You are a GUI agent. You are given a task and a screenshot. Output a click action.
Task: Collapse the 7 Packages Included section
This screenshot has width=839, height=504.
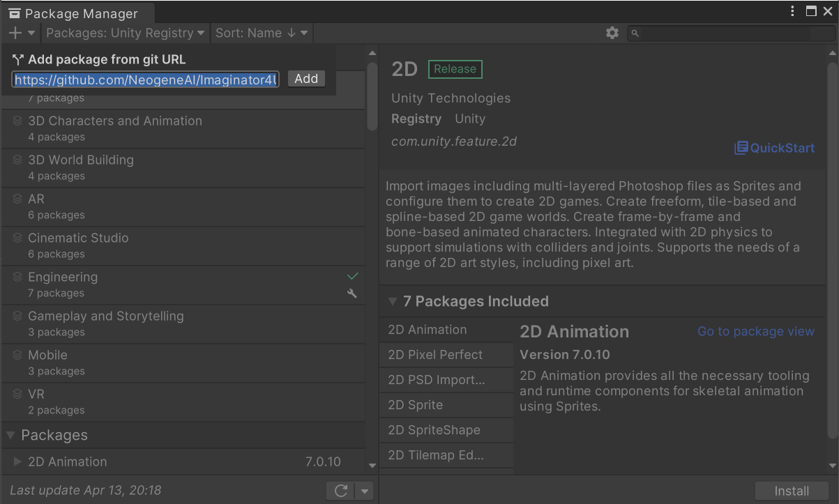click(393, 302)
